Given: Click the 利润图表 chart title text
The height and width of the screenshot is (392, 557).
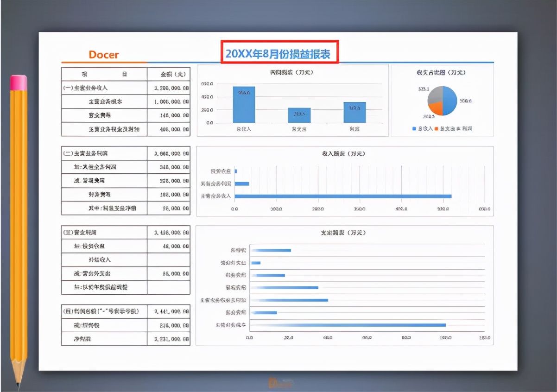Looking at the screenshot, I should point(293,73).
